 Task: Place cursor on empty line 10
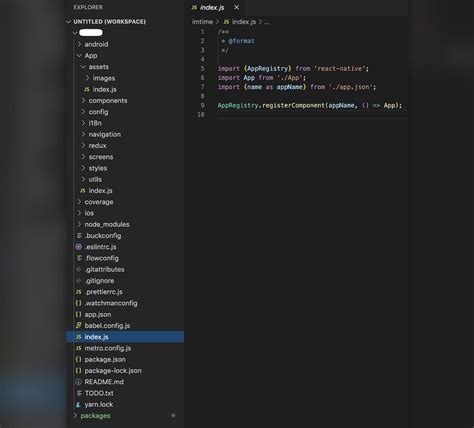[312, 115]
